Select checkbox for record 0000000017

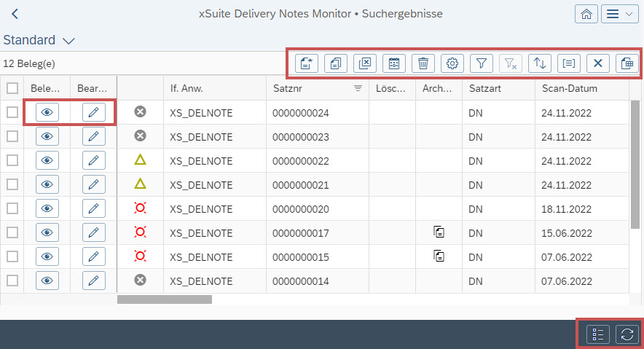12,232
